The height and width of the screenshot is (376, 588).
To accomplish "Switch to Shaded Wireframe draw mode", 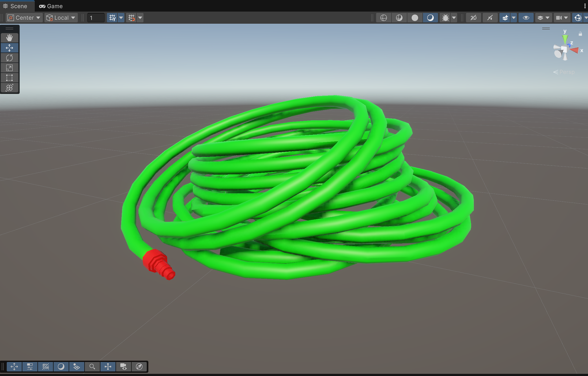I will [x=399, y=18].
